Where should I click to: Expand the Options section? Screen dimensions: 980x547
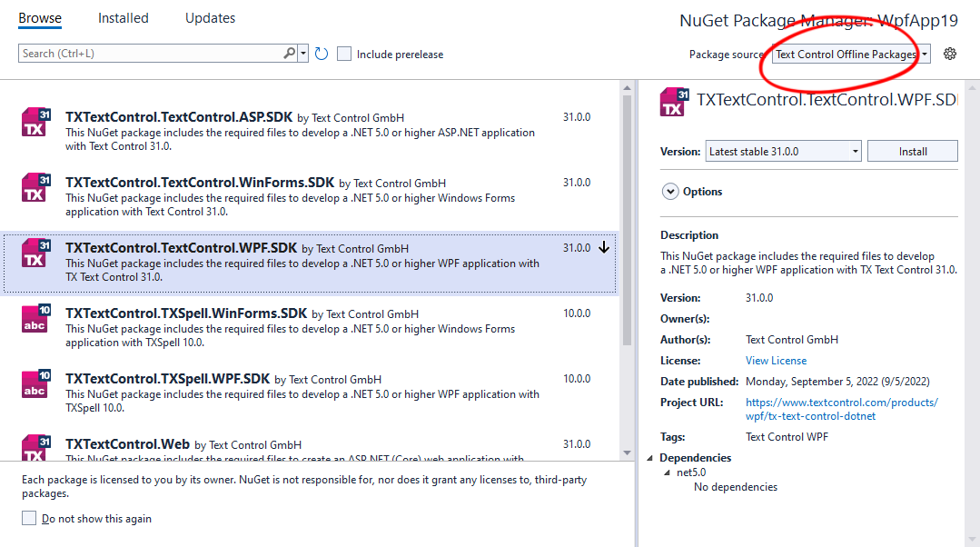670,192
